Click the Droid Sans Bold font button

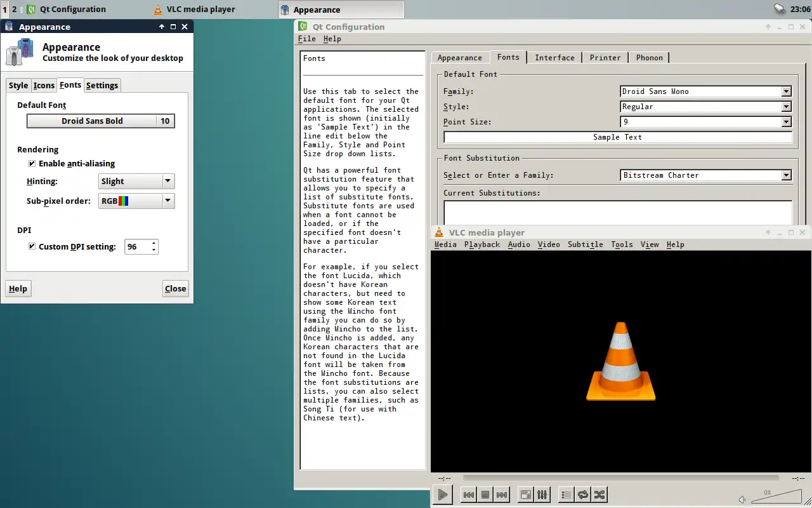pos(101,121)
